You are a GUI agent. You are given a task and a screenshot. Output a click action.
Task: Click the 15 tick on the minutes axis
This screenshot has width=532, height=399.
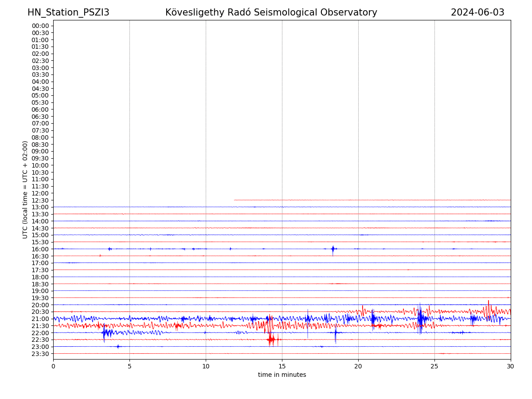click(x=282, y=366)
